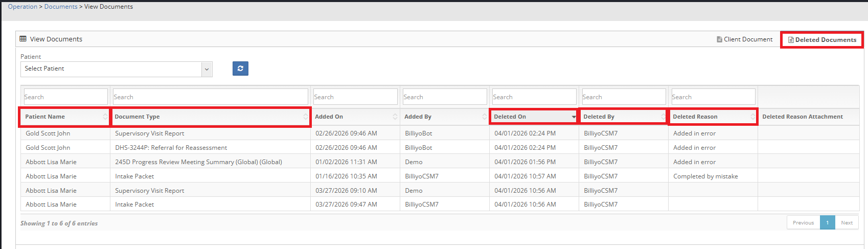Click sort arrows on Document Type column
Screen dimensions: 868x249
click(306, 117)
